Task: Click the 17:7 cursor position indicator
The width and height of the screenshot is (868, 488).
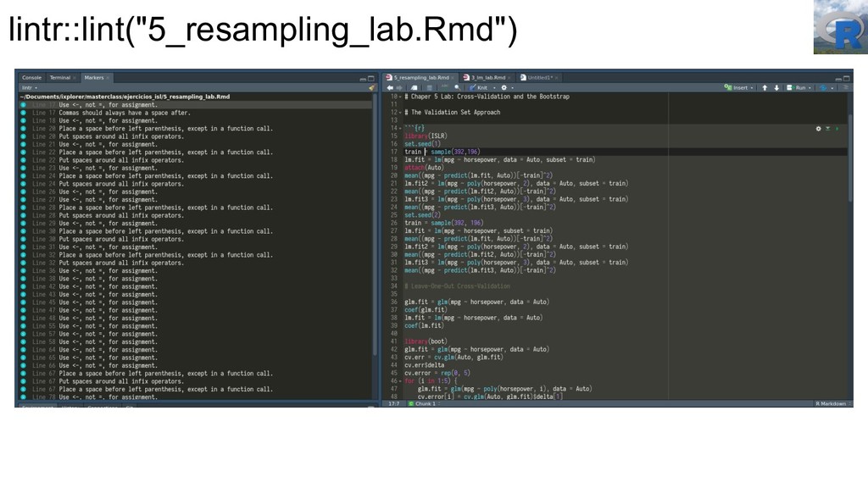Action: point(393,404)
